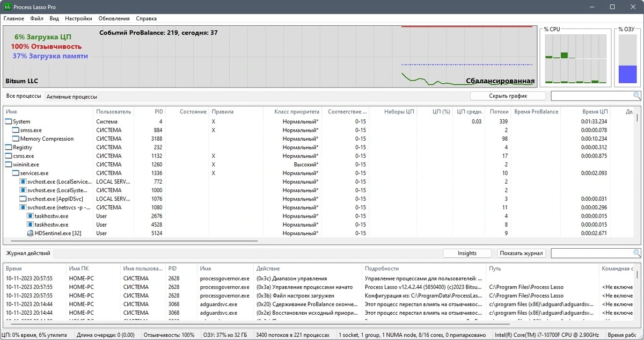This screenshot has height=340, width=644.
Task: Switch to the Активные процессы tab
Action: click(x=72, y=97)
